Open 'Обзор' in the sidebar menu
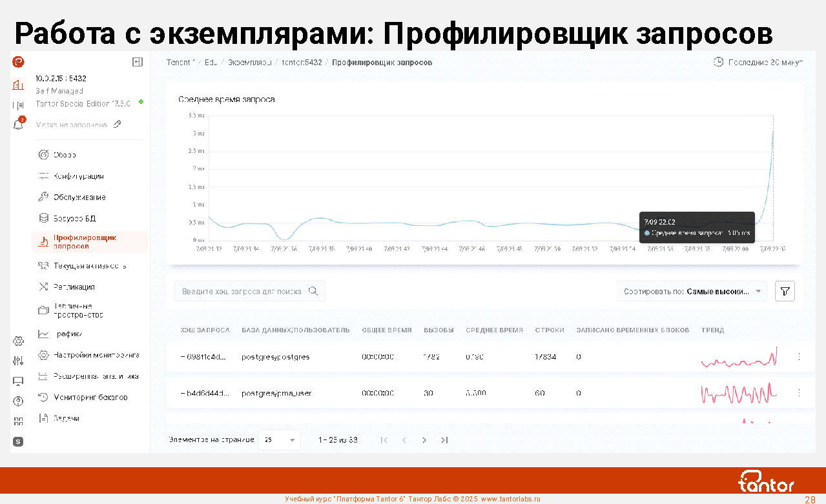The height and width of the screenshot is (504, 826). [65, 155]
